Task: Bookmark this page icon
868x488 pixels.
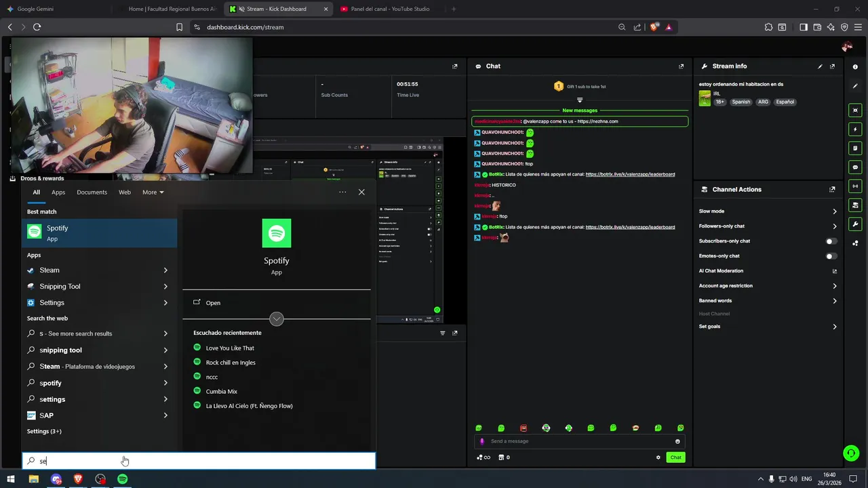Action: click(x=179, y=27)
